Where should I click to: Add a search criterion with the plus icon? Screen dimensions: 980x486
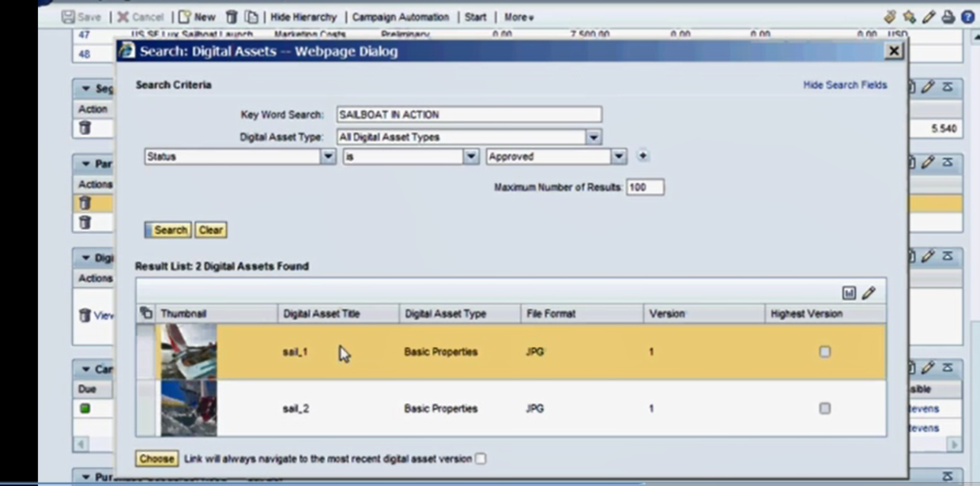tap(643, 156)
